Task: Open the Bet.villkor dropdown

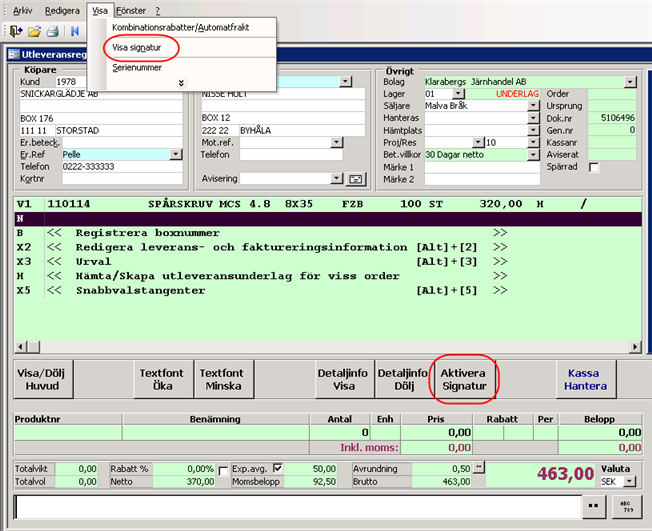Action: point(533,155)
